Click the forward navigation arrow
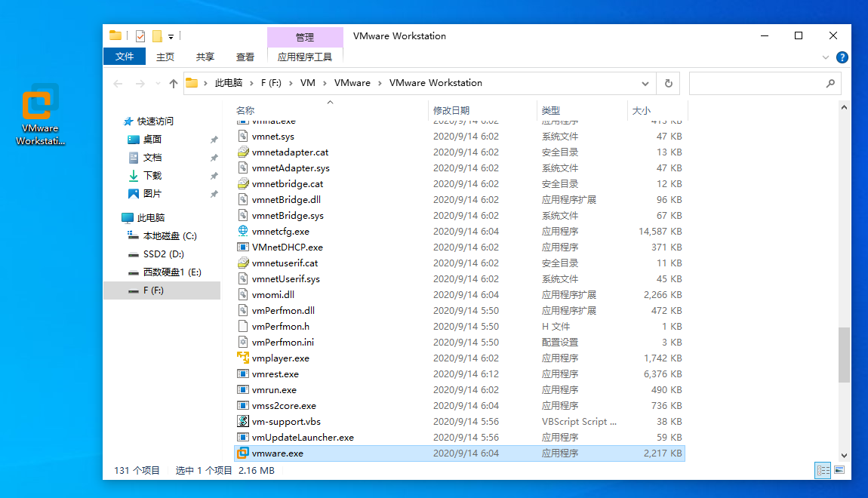Image resolution: width=868 pixels, height=498 pixels. pos(140,84)
